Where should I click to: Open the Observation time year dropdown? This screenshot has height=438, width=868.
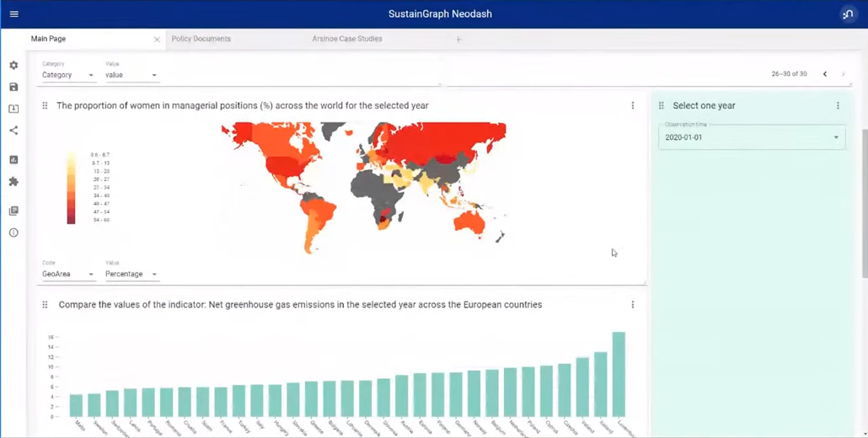click(751, 137)
